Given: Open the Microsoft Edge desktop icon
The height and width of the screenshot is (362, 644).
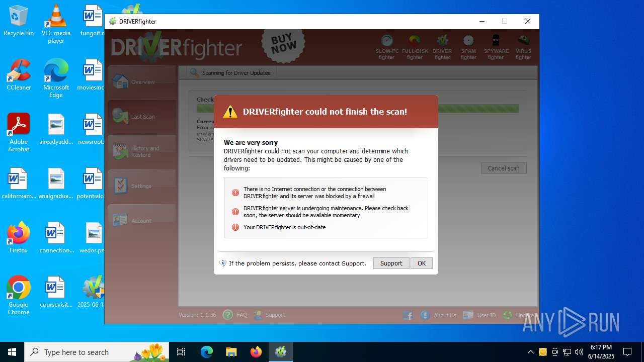Looking at the screenshot, I should coord(56,78).
